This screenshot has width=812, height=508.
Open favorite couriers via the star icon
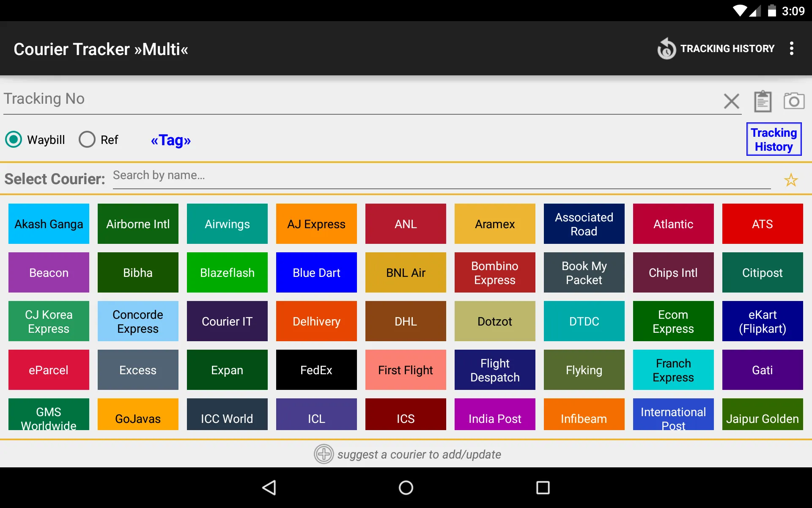(x=791, y=180)
